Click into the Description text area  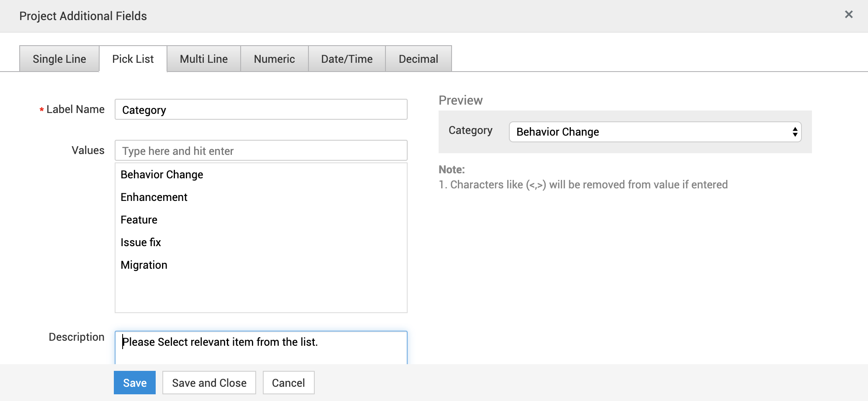click(x=261, y=347)
